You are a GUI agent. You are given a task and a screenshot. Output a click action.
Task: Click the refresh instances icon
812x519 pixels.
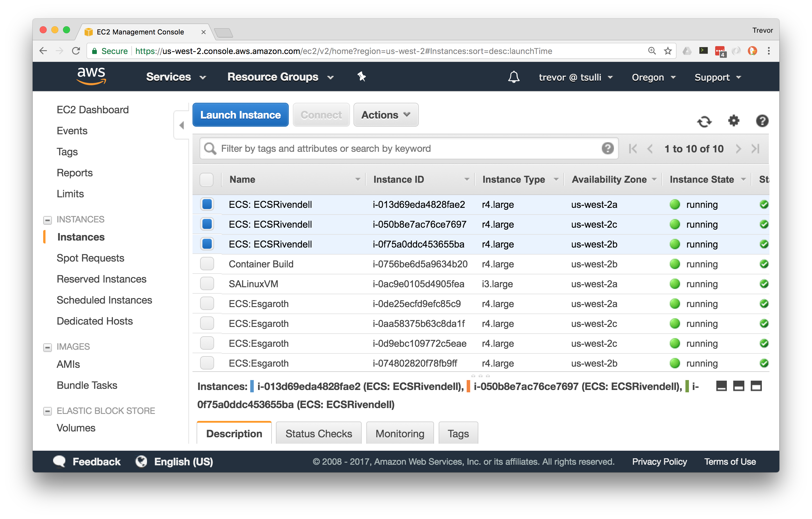704,121
